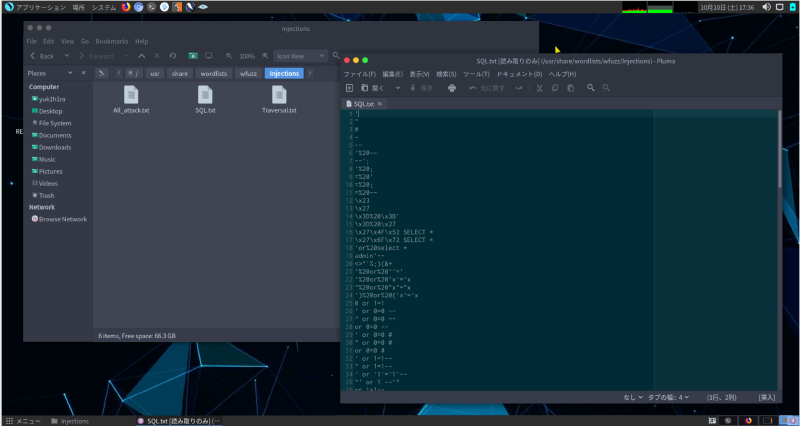Click the paste icon in Pluma toolbar
Image resolution: width=800 pixels, height=426 pixels.
tap(570, 88)
